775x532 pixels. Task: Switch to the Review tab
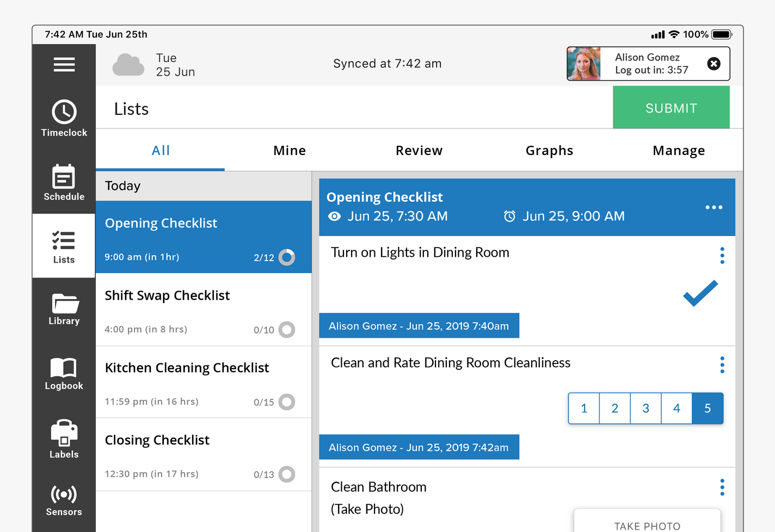click(419, 151)
